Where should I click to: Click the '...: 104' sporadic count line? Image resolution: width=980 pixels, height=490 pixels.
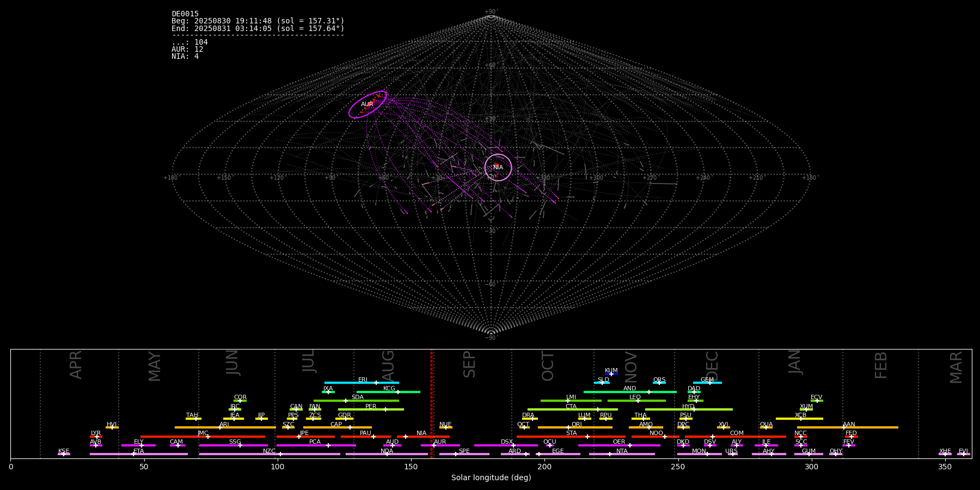pyautogui.click(x=189, y=42)
